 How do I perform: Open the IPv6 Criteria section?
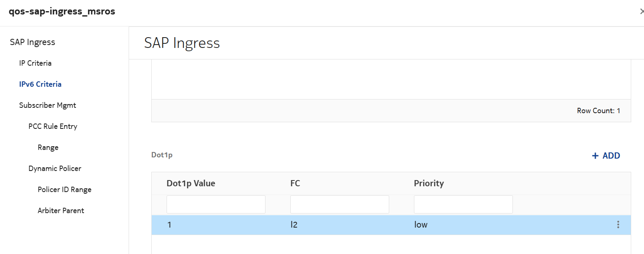(40, 84)
